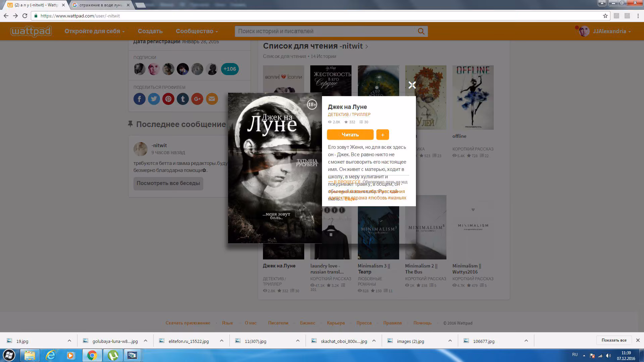Share profile on Pinterest
This screenshot has height=362, width=644.
168,99
